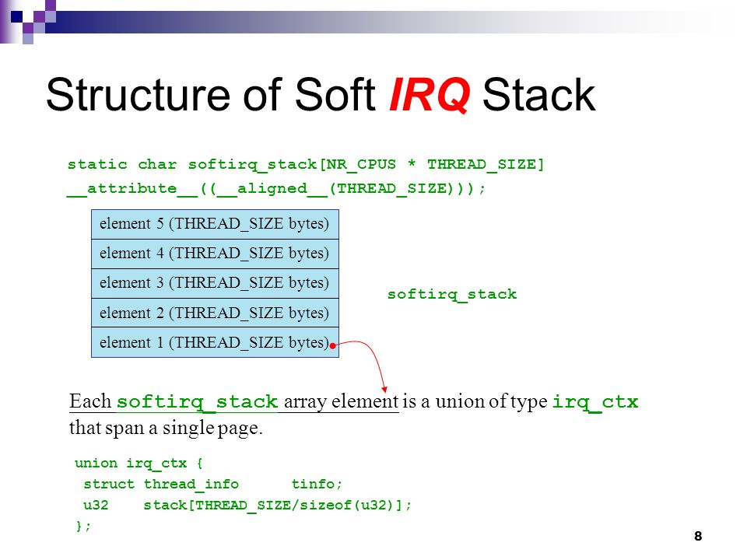Select the 'element 1 (THREAD_SIZE bytes)' box
Image resolution: width=747 pixels, height=560 pixels.
pos(215,342)
